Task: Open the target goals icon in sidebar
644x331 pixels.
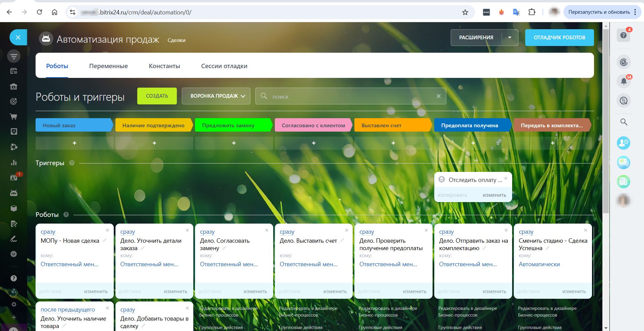Action: (x=14, y=101)
